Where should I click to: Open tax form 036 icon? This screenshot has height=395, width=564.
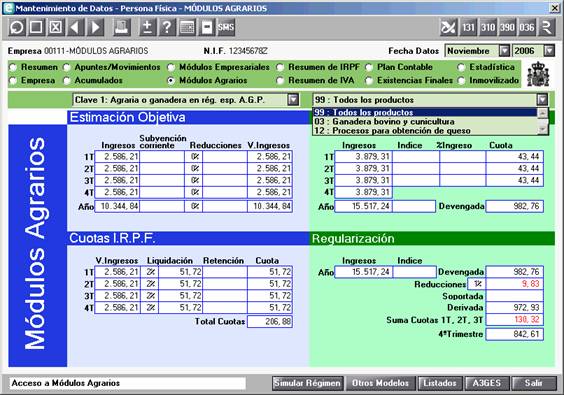527,27
